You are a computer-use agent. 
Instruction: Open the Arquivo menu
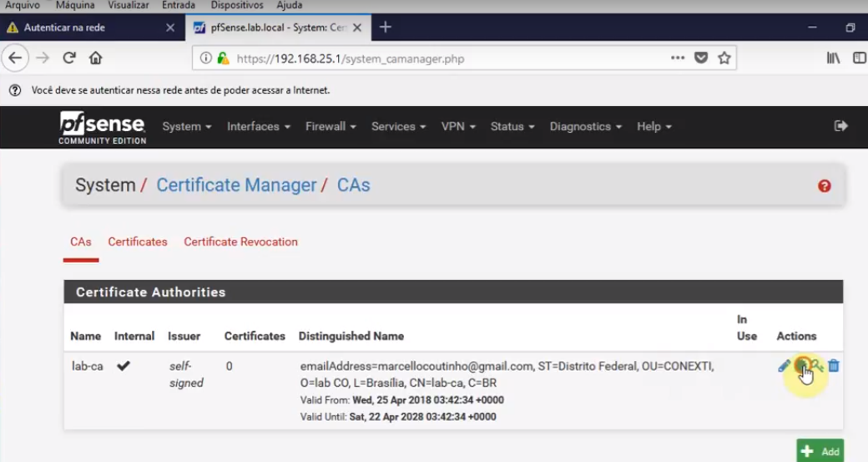tap(23, 6)
